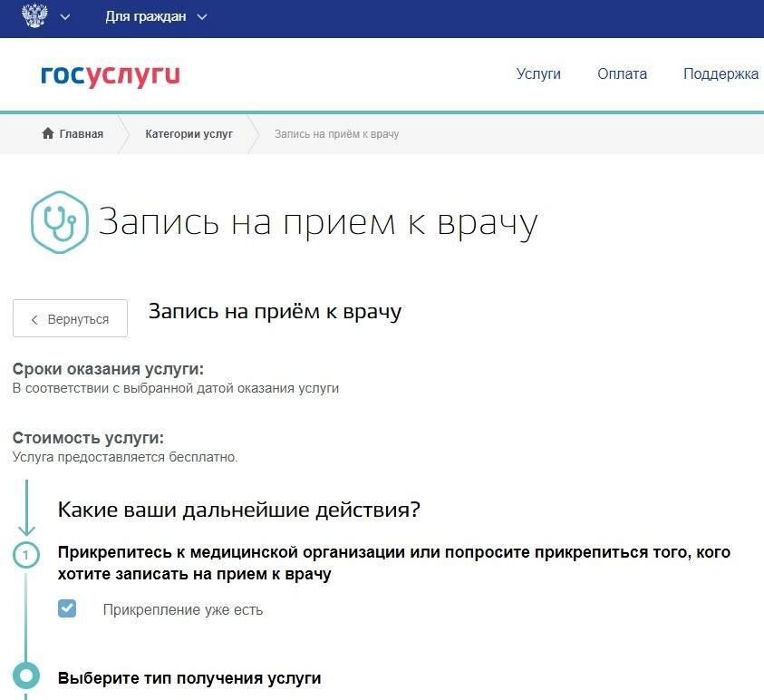Open the Услуги menu item
This screenshot has width=764, height=700.
point(538,73)
